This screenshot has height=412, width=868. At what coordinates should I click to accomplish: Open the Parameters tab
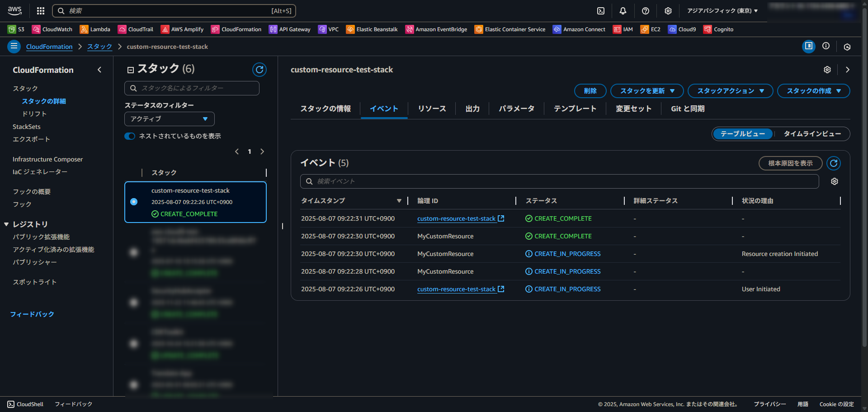click(516, 109)
